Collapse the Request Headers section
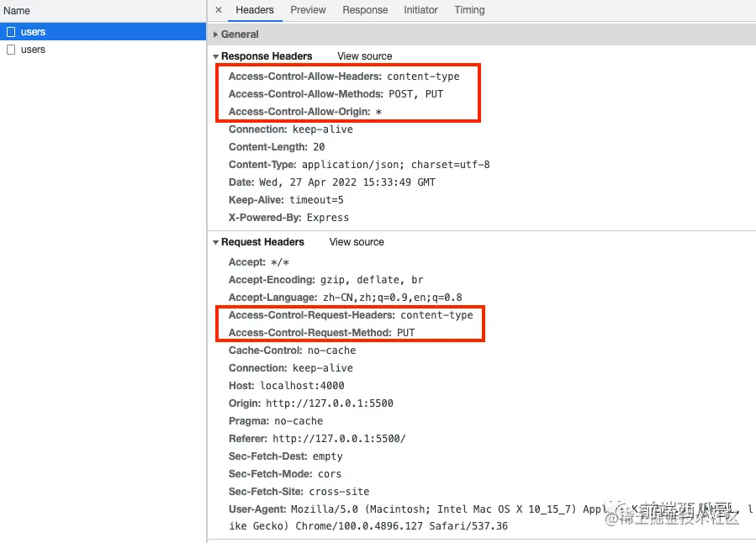 pyautogui.click(x=215, y=242)
